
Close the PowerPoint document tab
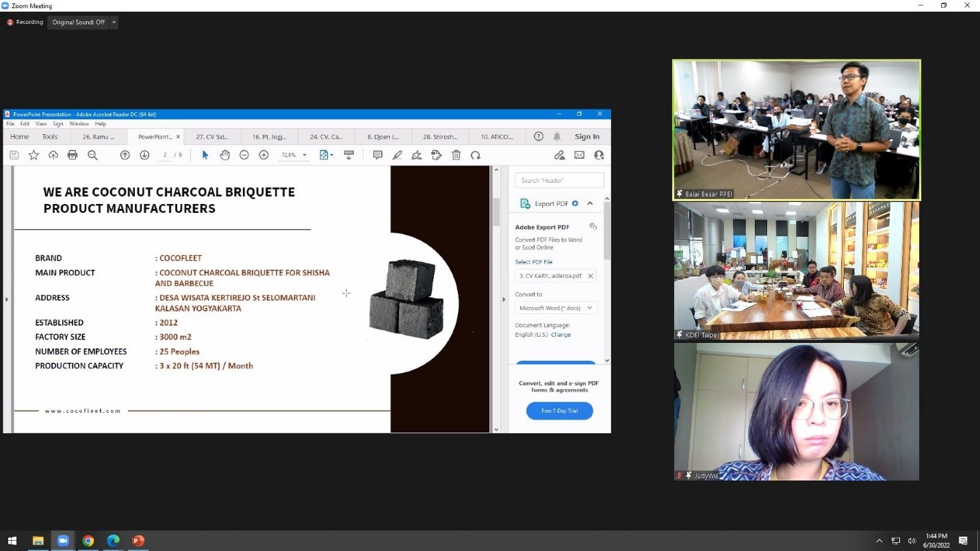tap(178, 136)
